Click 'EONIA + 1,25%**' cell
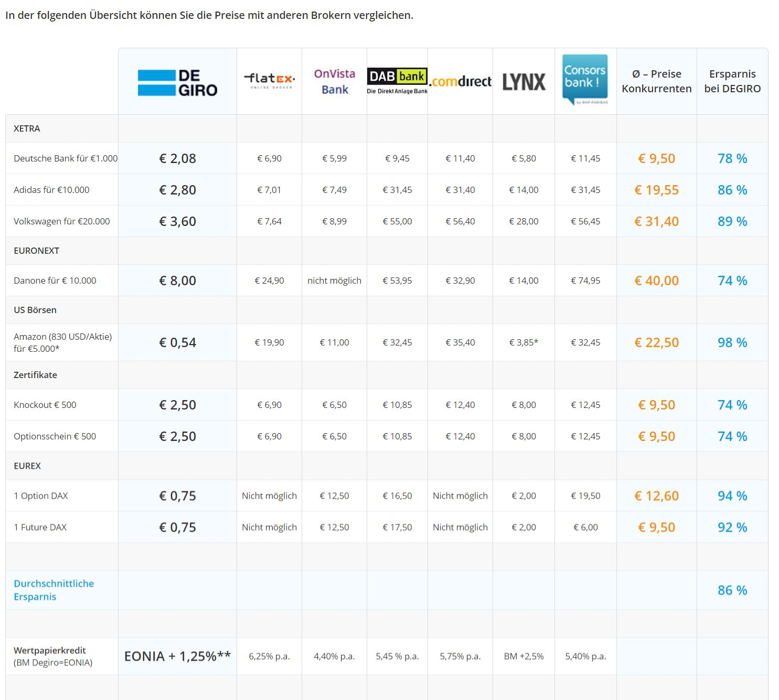 177,656
